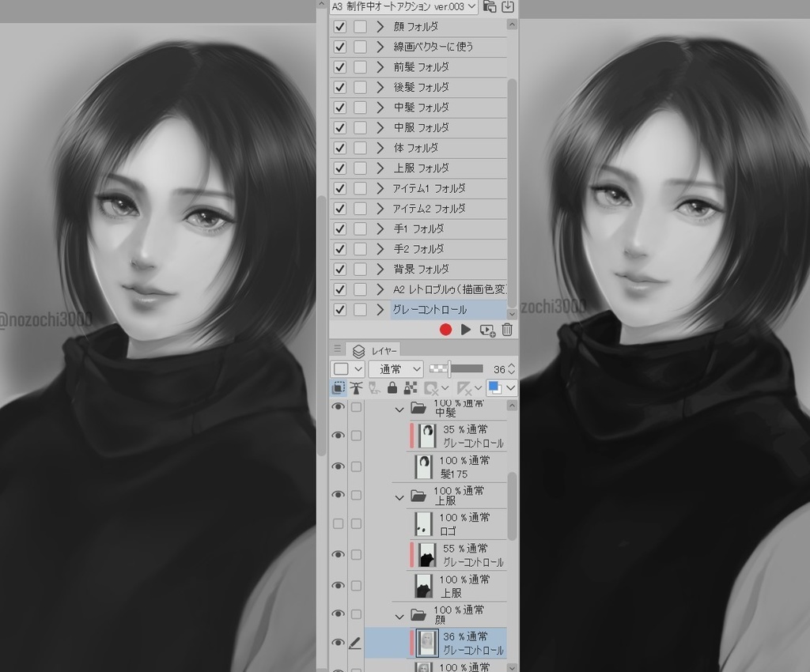Uncheck the 前髪 フォルダ action checkbox
Image resolution: width=810 pixels, height=672 pixels.
tap(339, 67)
